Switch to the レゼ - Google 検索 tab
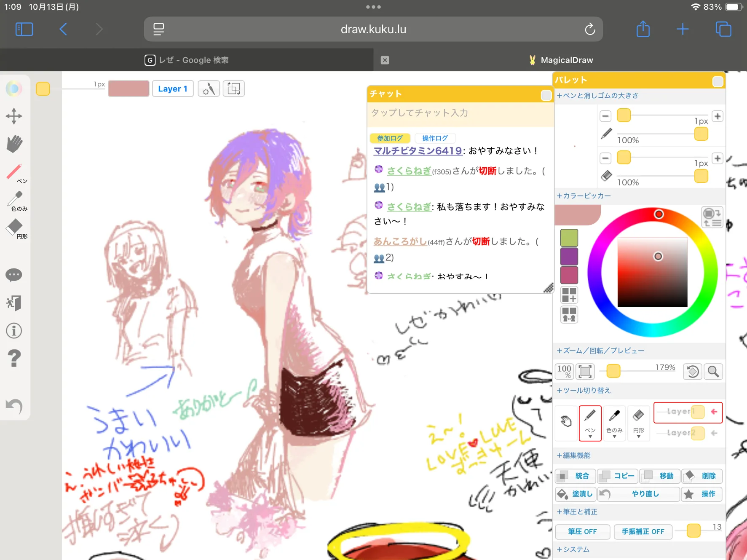The image size is (747, 560). (x=187, y=60)
